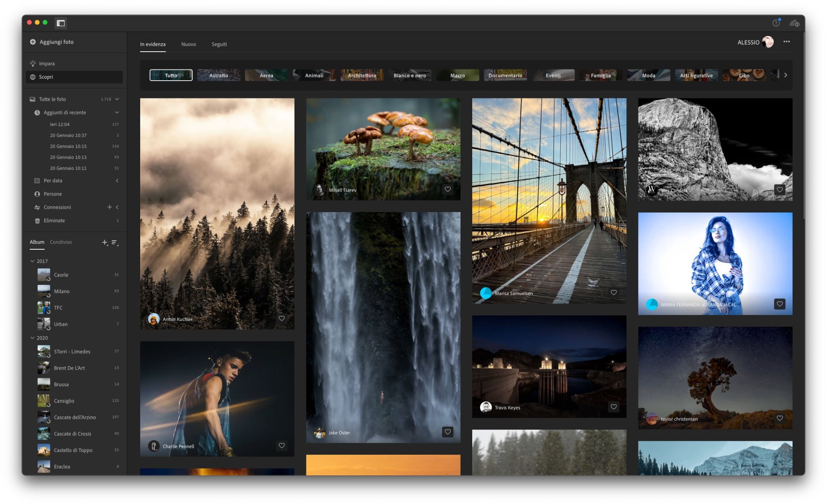Open the help icon in title bar
The height and width of the screenshot is (504, 827).
click(x=776, y=23)
